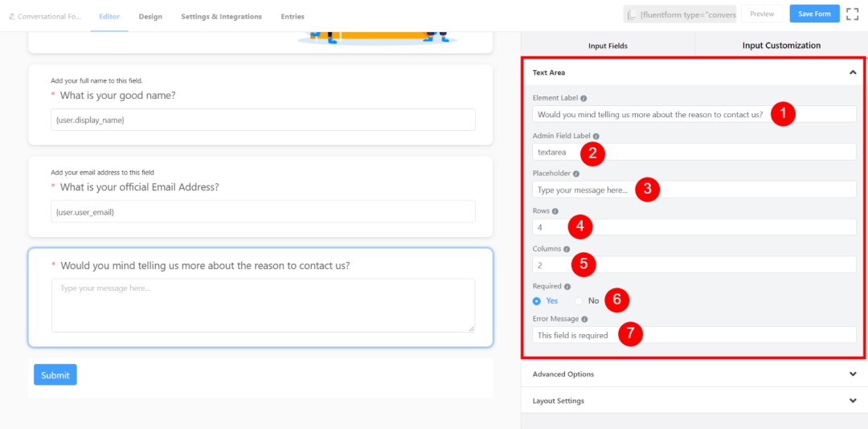Click info icon next to Admin Field Label

coord(596,136)
